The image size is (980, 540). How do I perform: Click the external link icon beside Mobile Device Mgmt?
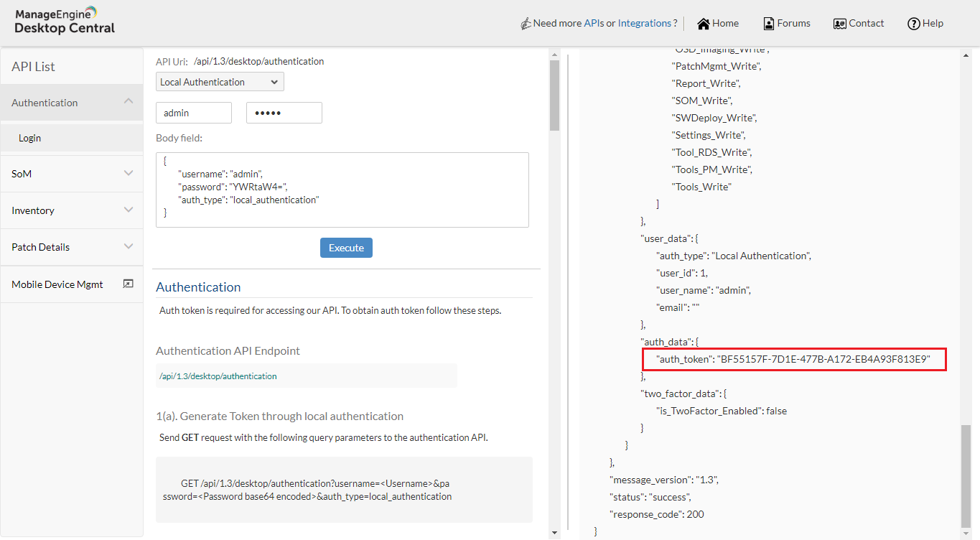128,284
